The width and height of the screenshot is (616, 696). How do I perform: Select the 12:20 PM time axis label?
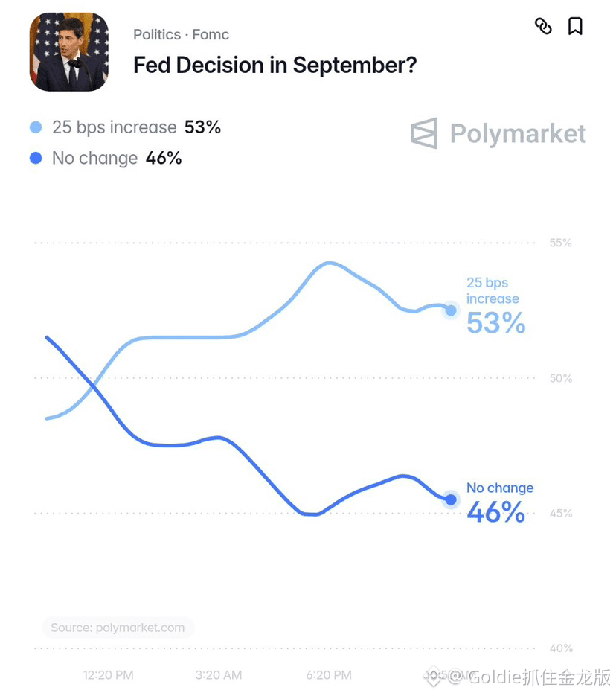108,675
